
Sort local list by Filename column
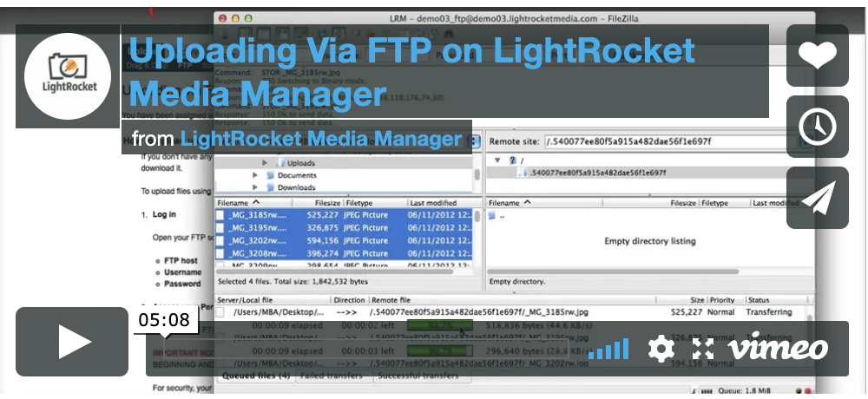click(x=254, y=203)
